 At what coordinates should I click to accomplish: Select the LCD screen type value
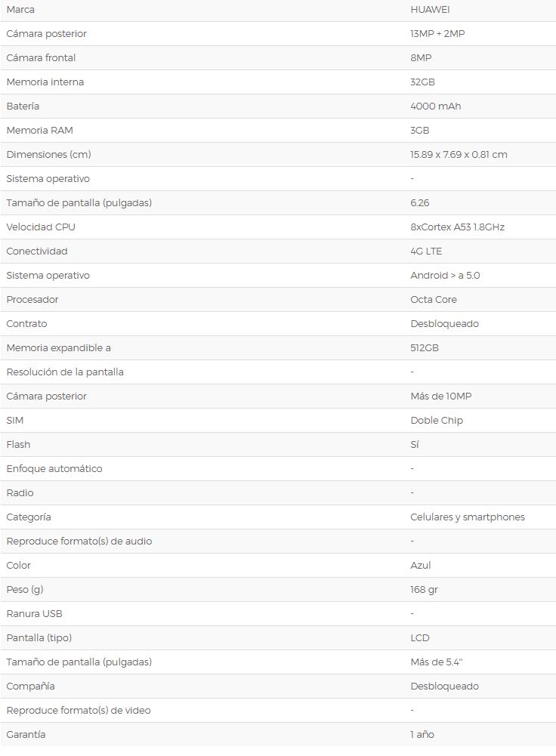[x=419, y=637]
